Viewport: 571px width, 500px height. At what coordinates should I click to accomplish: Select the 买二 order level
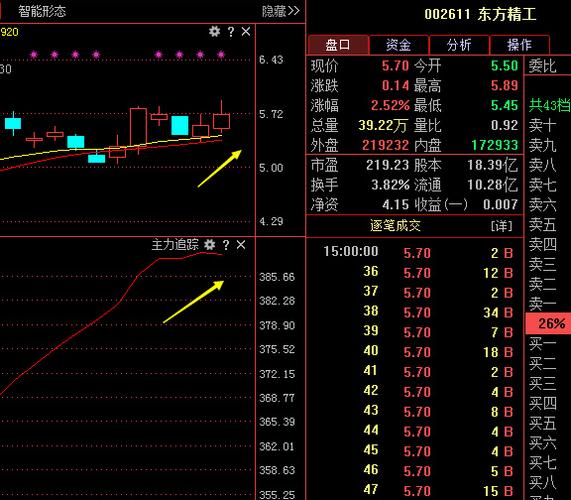click(542, 363)
